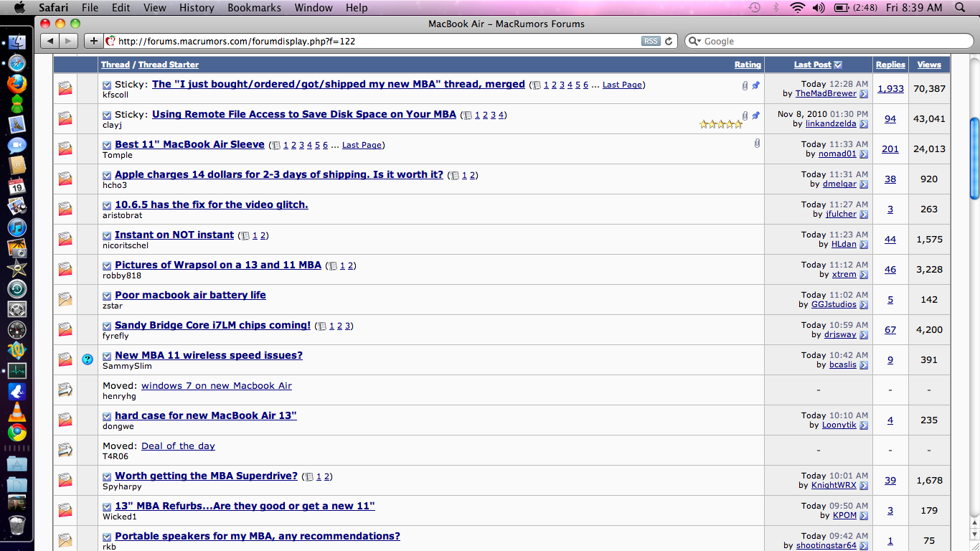The image size is (980, 551).
Task: Click the Bluetooth icon in menu bar
Action: (x=776, y=8)
